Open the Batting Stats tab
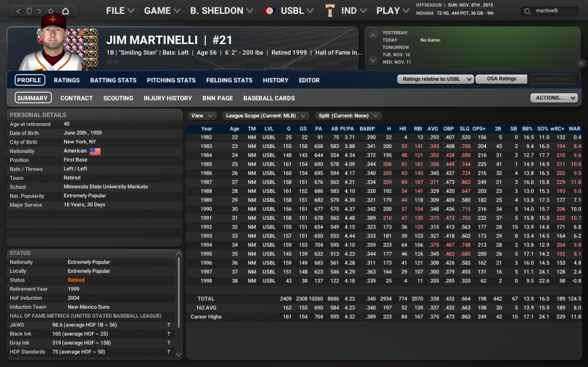This screenshot has height=367, width=588. 113,80
